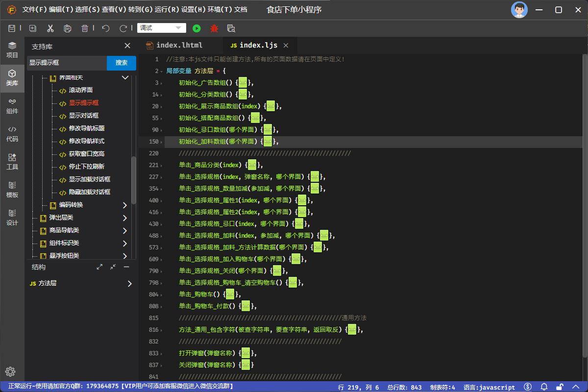The image size is (588, 392).
Task: Click the dollar coin icon in status bar
Action: 528,387
